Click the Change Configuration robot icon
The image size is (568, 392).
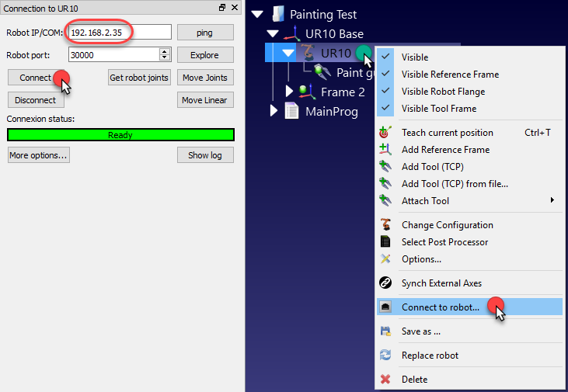(385, 225)
